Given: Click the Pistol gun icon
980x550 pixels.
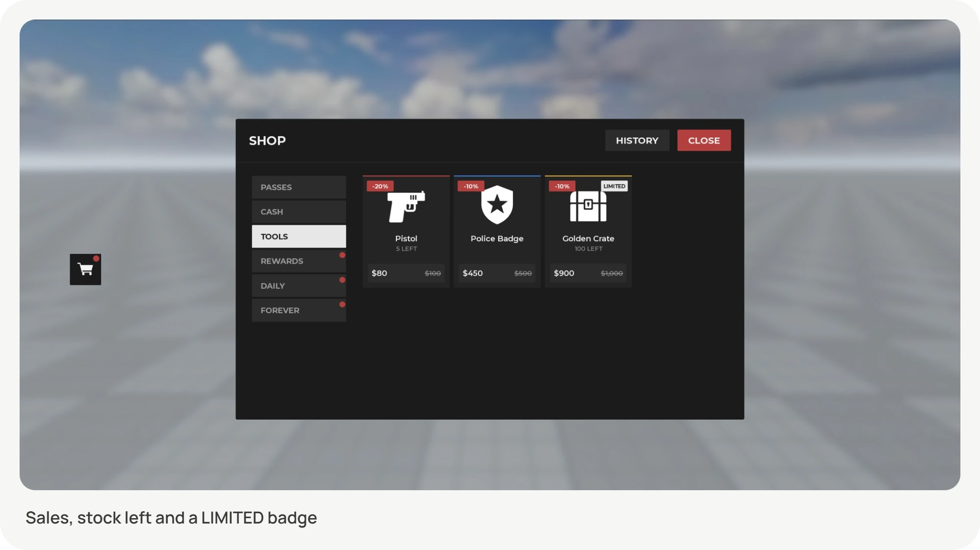Looking at the screenshot, I should pyautogui.click(x=406, y=206).
